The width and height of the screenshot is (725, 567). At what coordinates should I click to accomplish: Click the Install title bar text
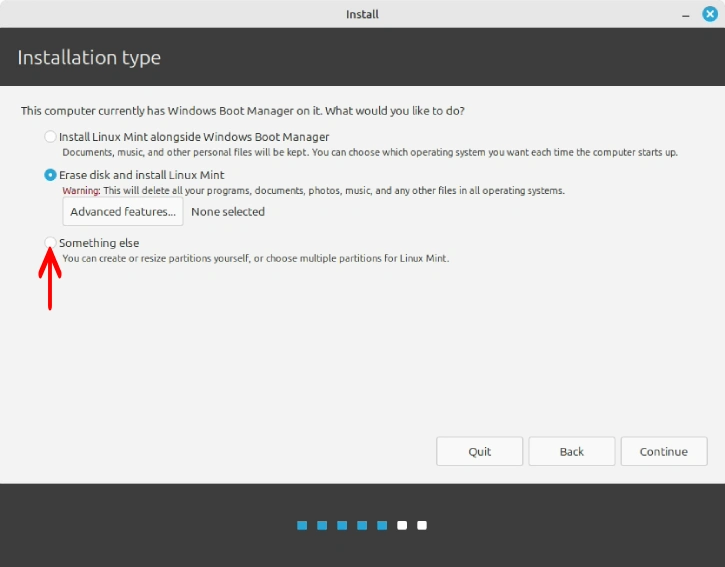pyautogui.click(x=362, y=14)
